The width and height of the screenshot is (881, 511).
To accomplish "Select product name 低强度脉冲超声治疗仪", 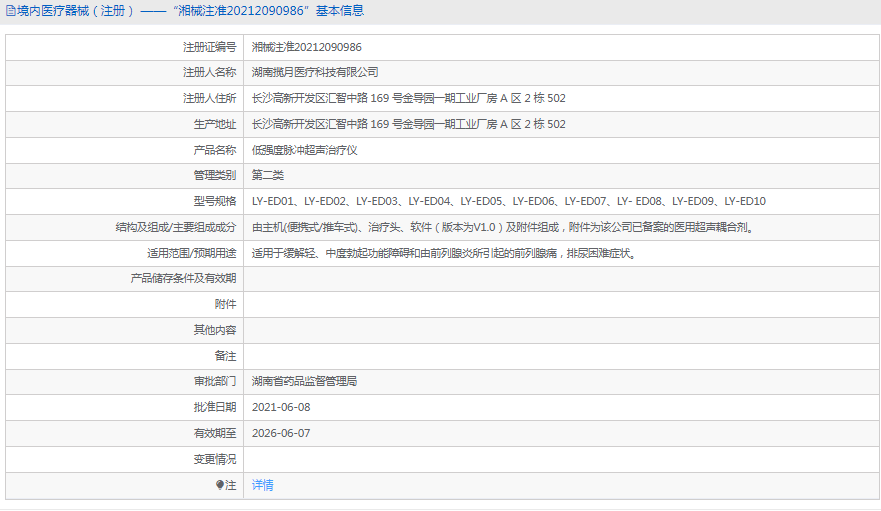I will (x=305, y=150).
